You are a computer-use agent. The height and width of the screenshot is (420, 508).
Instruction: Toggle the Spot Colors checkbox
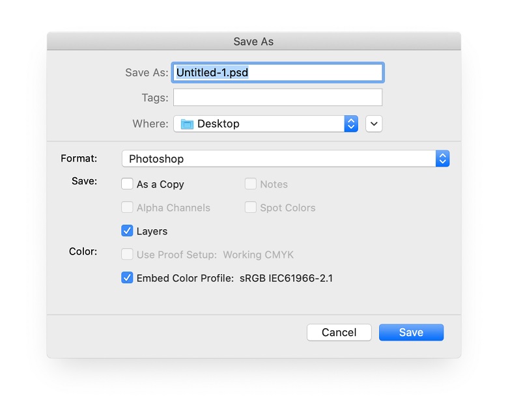point(251,207)
